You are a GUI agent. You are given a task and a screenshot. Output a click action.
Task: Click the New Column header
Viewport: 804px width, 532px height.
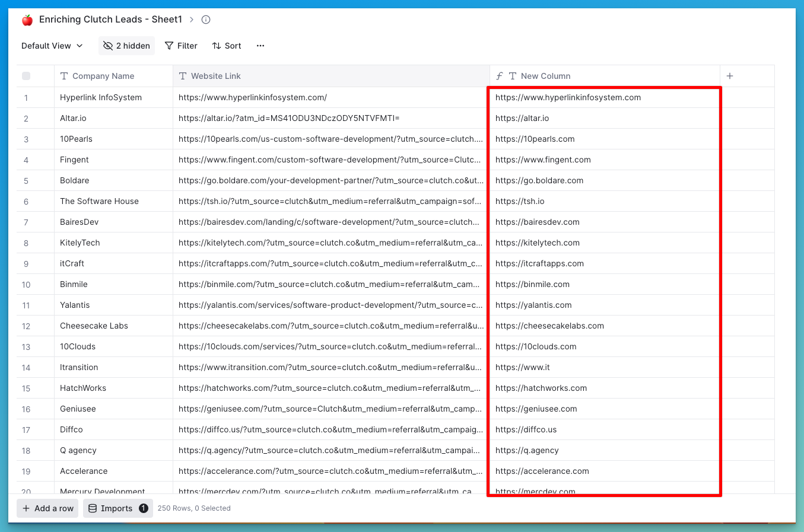(605, 76)
